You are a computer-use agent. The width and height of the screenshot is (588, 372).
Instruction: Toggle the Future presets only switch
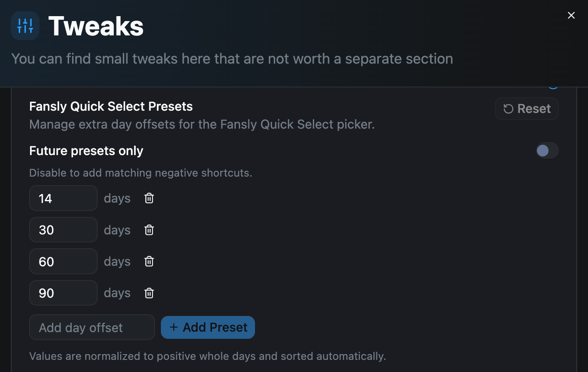click(x=547, y=151)
